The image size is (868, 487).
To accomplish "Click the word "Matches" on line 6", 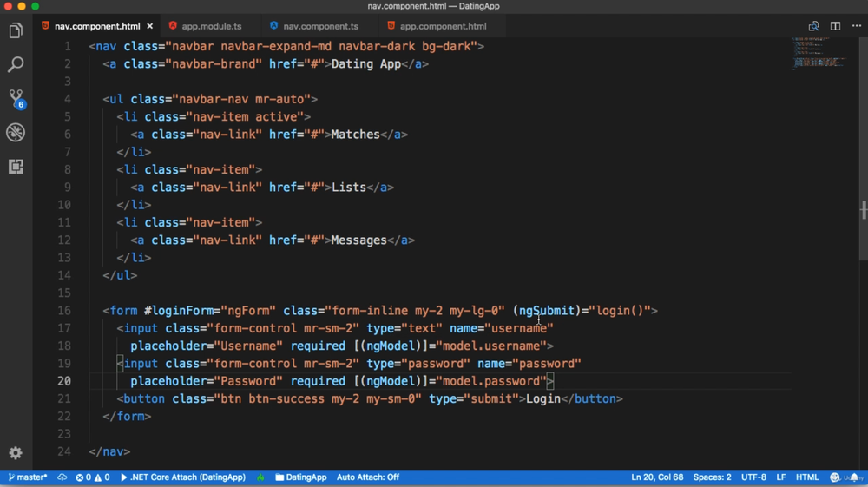I will [x=355, y=135].
